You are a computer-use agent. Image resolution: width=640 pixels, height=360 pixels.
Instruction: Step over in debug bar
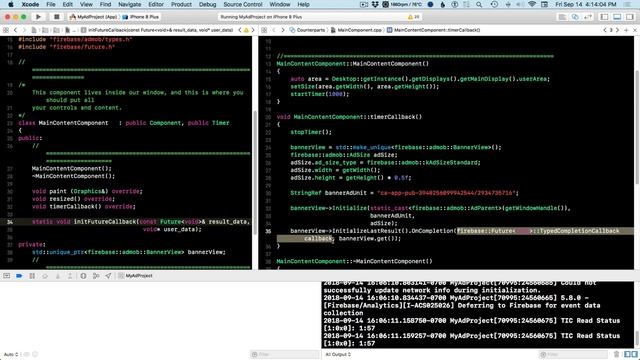(x=45, y=276)
